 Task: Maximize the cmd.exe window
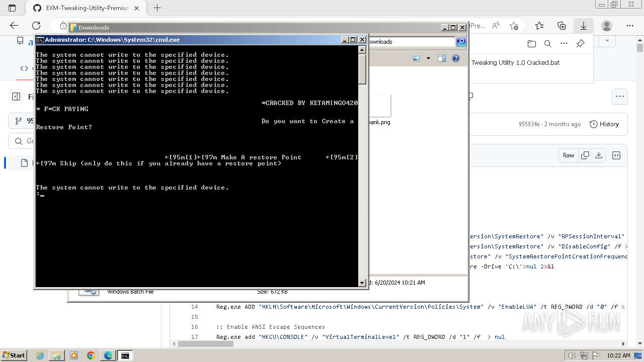click(x=353, y=40)
